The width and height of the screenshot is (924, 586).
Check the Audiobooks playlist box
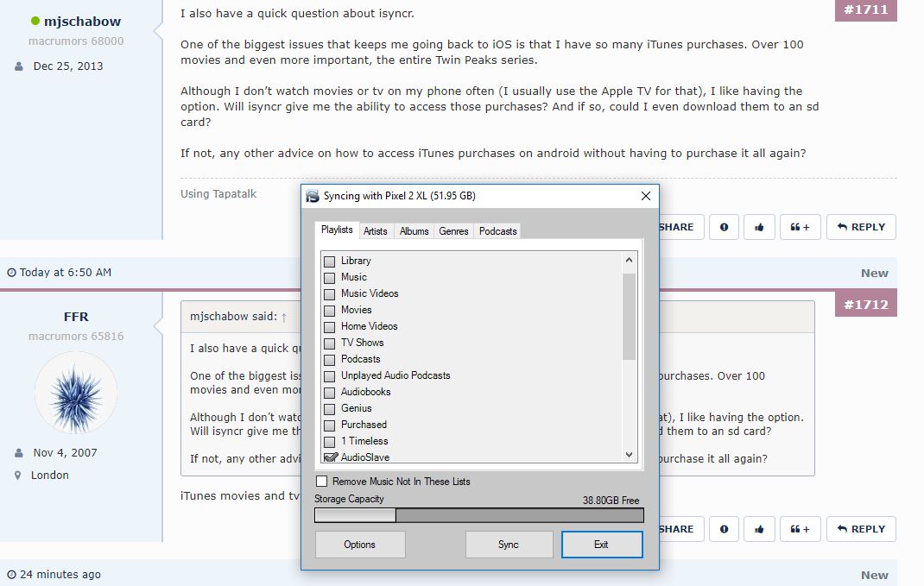[x=329, y=393]
